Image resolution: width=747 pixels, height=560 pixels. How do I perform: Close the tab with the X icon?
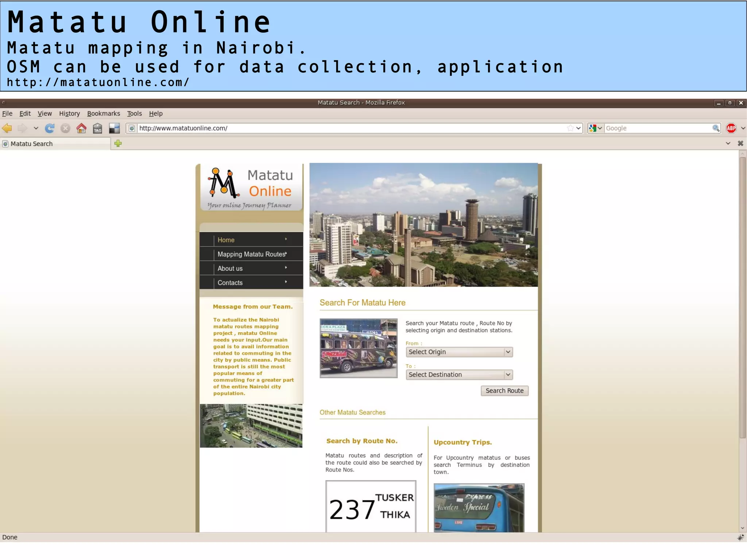pyautogui.click(x=740, y=143)
